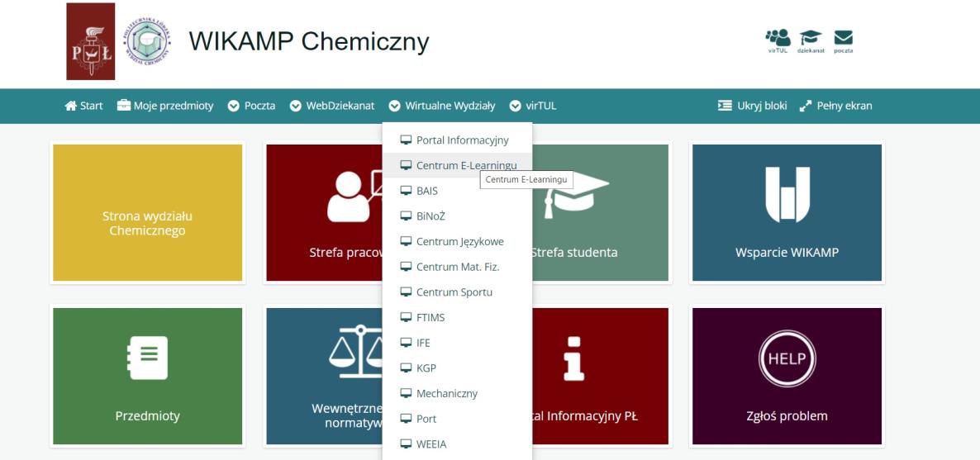The height and width of the screenshot is (460, 980).
Task: Open Moje przedmioty link
Action: click(x=165, y=106)
